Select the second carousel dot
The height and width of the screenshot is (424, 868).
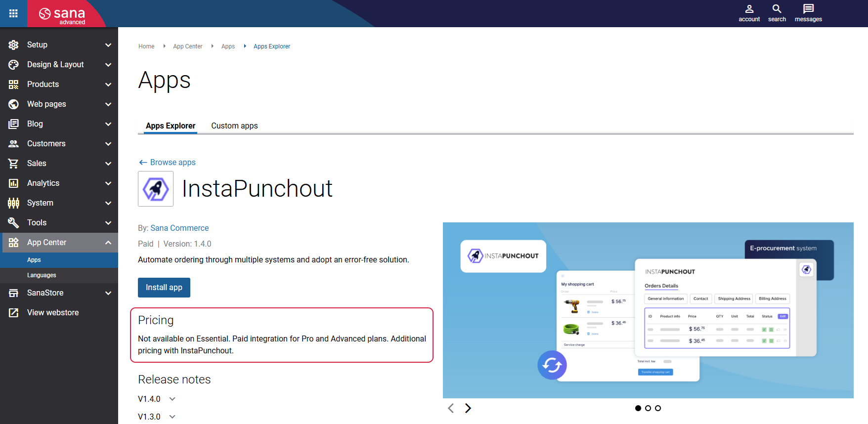pyautogui.click(x=648, y=408)
